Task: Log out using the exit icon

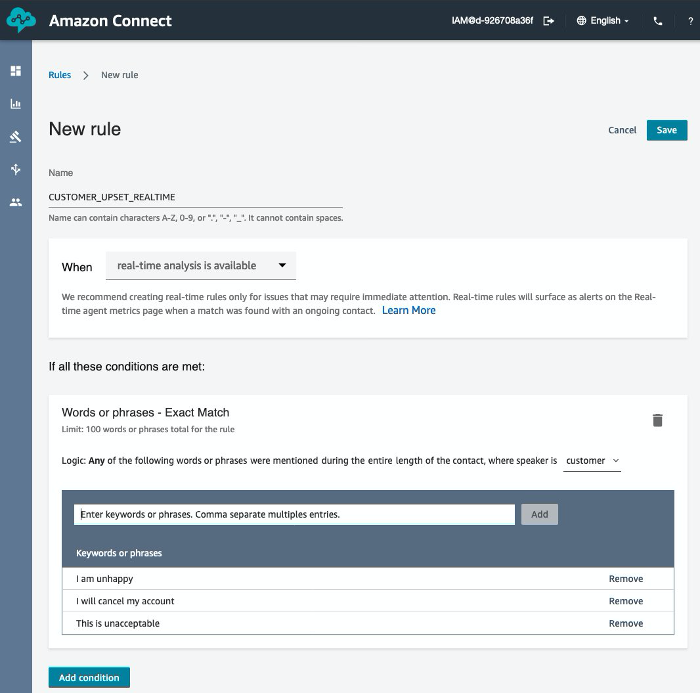Action: [548, 21]
